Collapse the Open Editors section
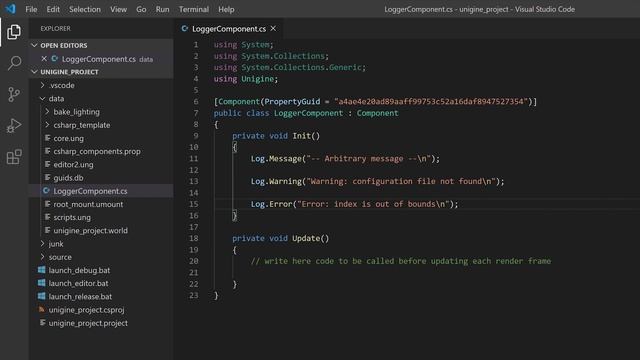This screenshot has height=360, width=640. (34, 45)
